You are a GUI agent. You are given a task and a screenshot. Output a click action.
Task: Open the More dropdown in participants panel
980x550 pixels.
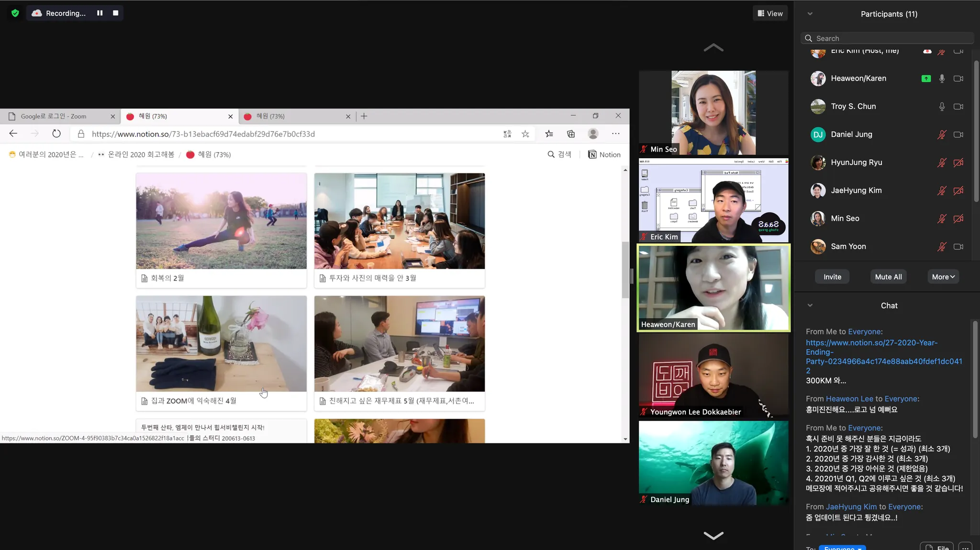[x=943, y=277]
